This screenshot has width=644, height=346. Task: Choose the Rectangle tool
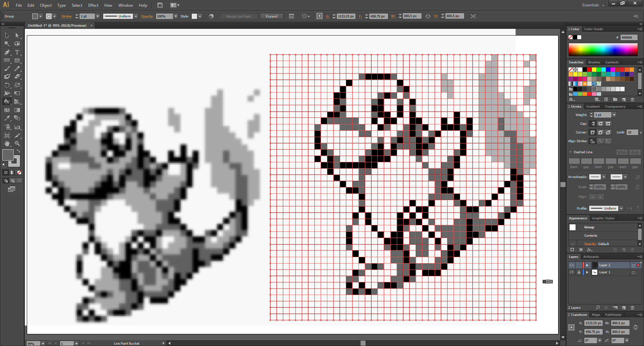[x=17, y=60]
